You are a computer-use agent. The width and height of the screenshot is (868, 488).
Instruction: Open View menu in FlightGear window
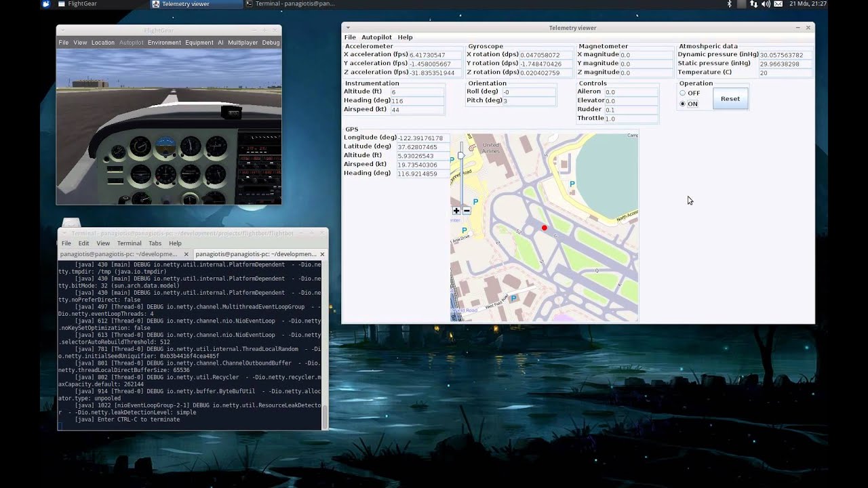(x=80, y=43)
